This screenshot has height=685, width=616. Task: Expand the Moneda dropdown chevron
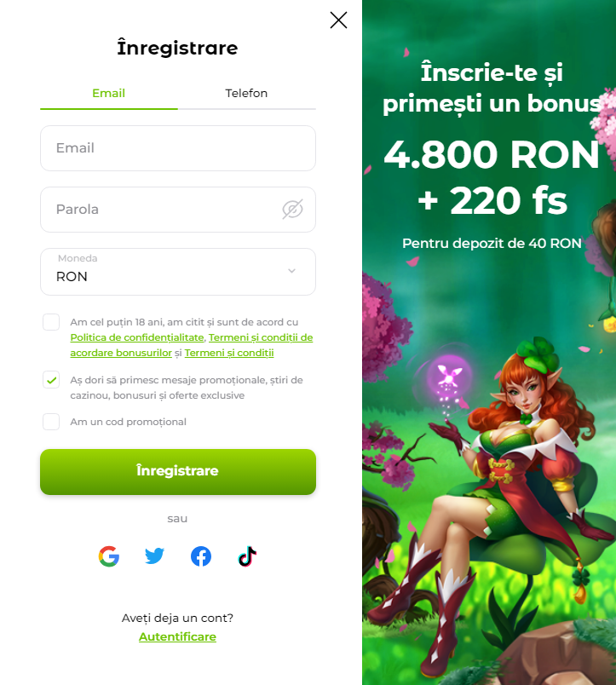(292, 271)
